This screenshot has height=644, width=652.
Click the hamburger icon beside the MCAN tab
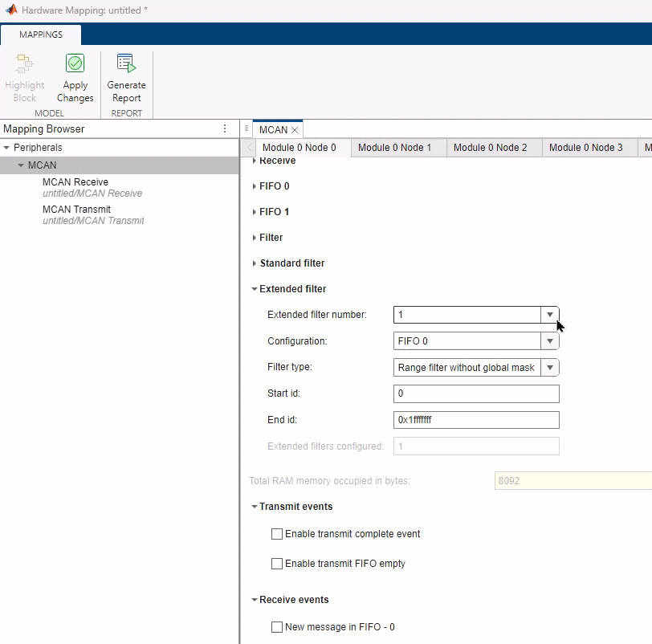[246, 128]
